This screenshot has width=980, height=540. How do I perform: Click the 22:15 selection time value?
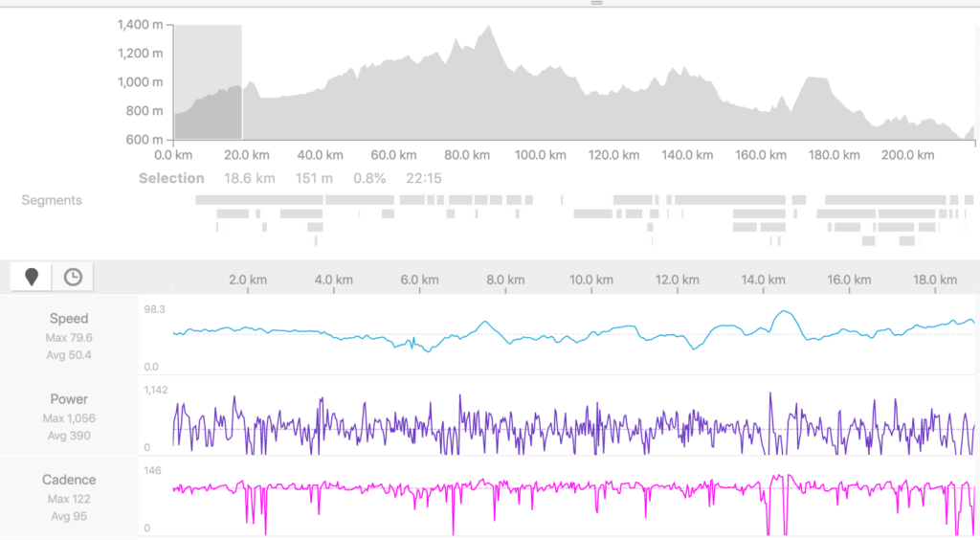[x=424, y=179]
